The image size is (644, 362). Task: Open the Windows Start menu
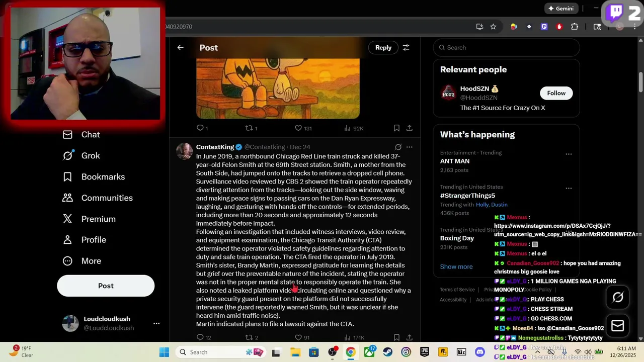(164, 352)
